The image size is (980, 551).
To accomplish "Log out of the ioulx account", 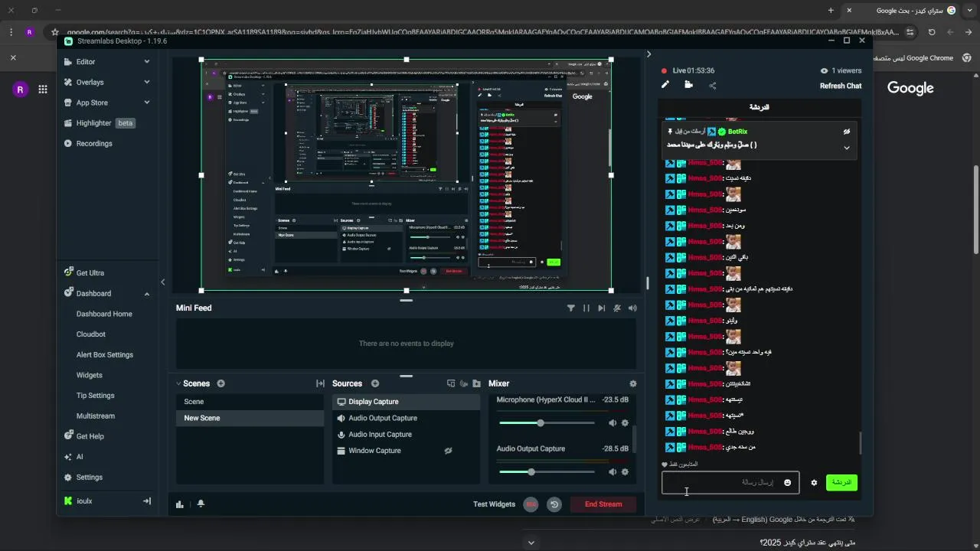I will click(x=147, y=501).
